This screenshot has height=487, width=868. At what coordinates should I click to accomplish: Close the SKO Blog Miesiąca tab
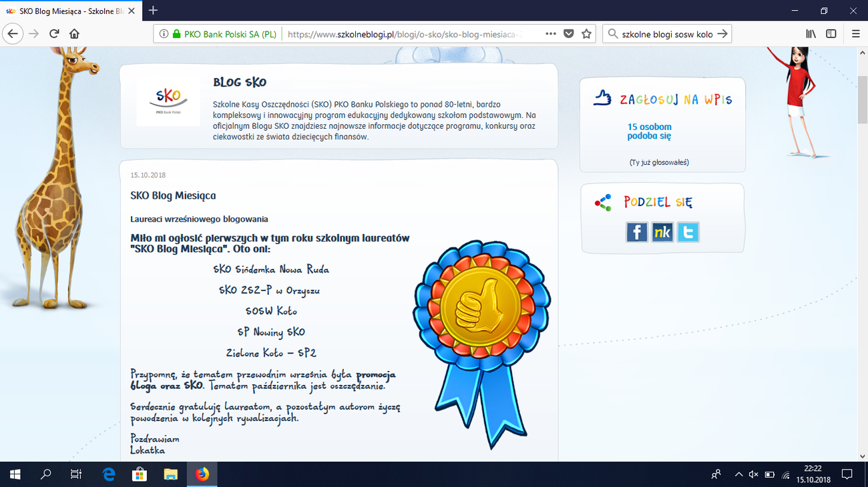(132, 11)
